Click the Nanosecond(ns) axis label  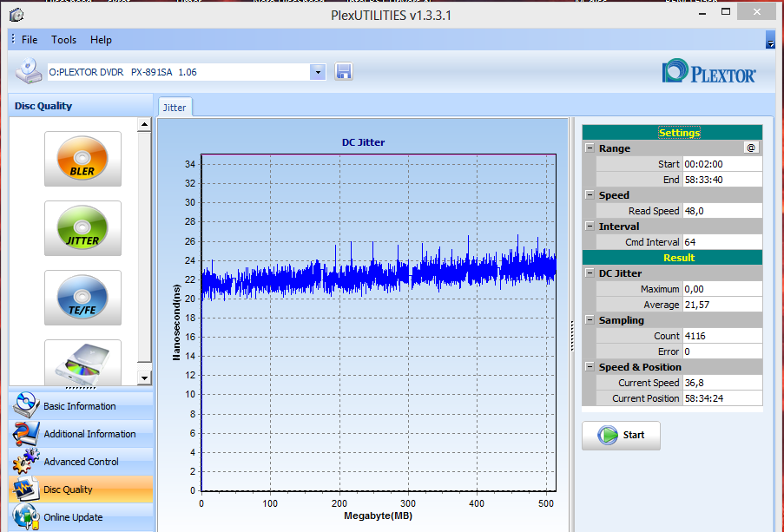176,323
